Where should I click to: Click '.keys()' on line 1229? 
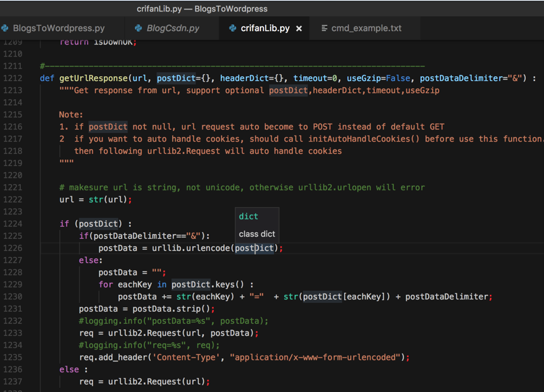click(x=227, y=285)
